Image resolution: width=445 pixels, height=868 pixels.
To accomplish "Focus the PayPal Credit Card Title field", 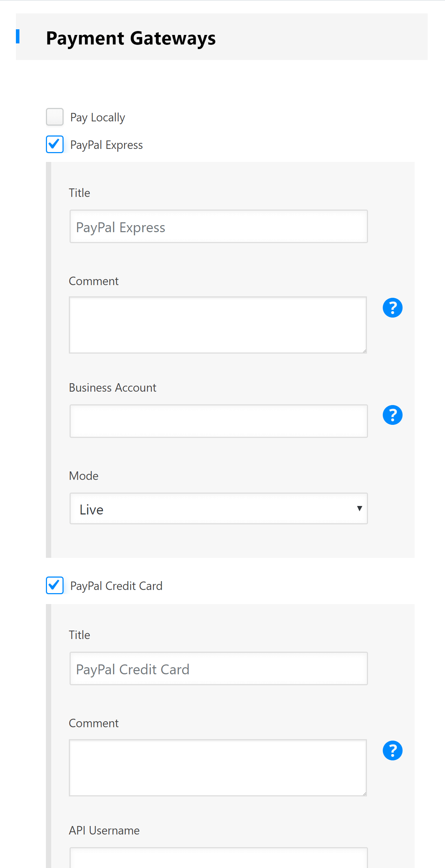I will (218, 668).
